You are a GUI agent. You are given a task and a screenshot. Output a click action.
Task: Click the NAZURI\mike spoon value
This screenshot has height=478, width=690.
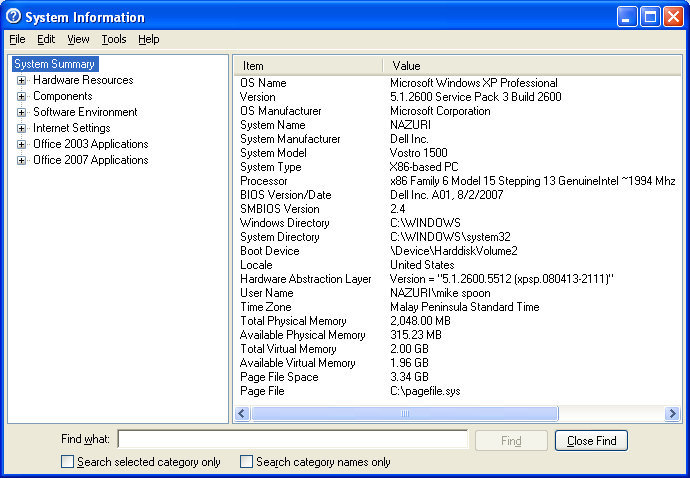point(440,293)
